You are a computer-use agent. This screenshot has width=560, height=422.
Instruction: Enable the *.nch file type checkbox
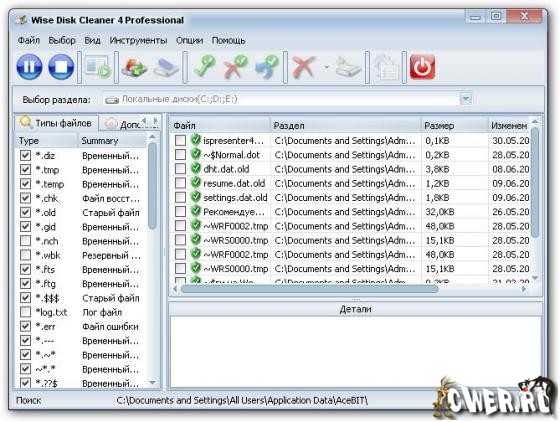point(25,241)
